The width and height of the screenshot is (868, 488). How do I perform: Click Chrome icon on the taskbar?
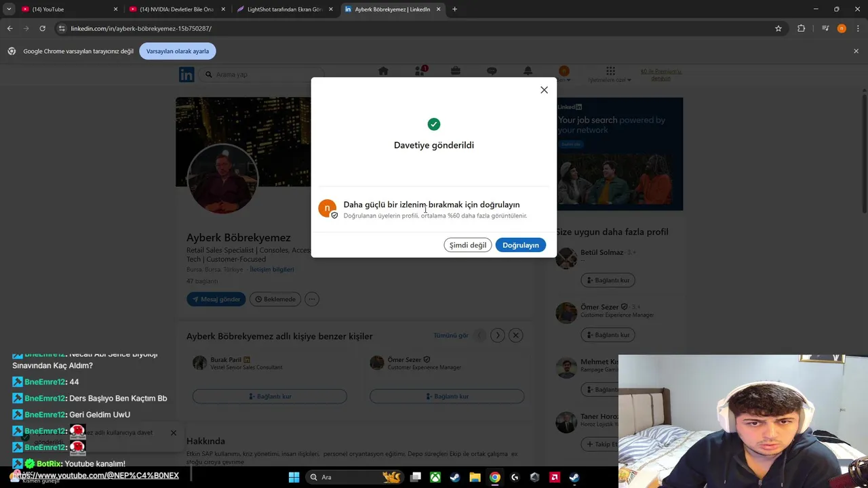[x=495, y=477]
